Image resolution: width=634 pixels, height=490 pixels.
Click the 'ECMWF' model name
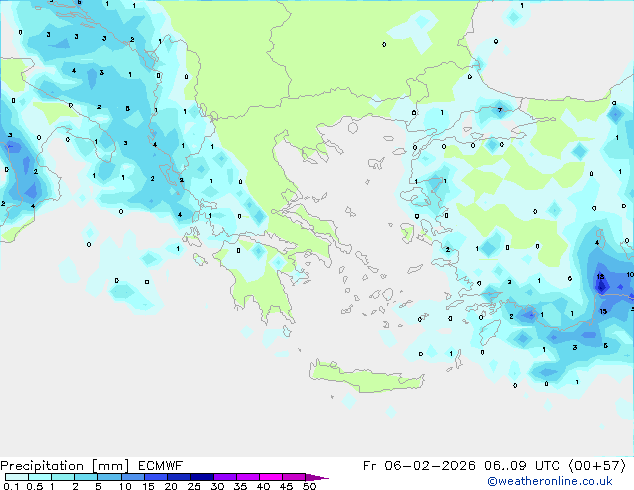pyautogui.click(x=161, y=466)
